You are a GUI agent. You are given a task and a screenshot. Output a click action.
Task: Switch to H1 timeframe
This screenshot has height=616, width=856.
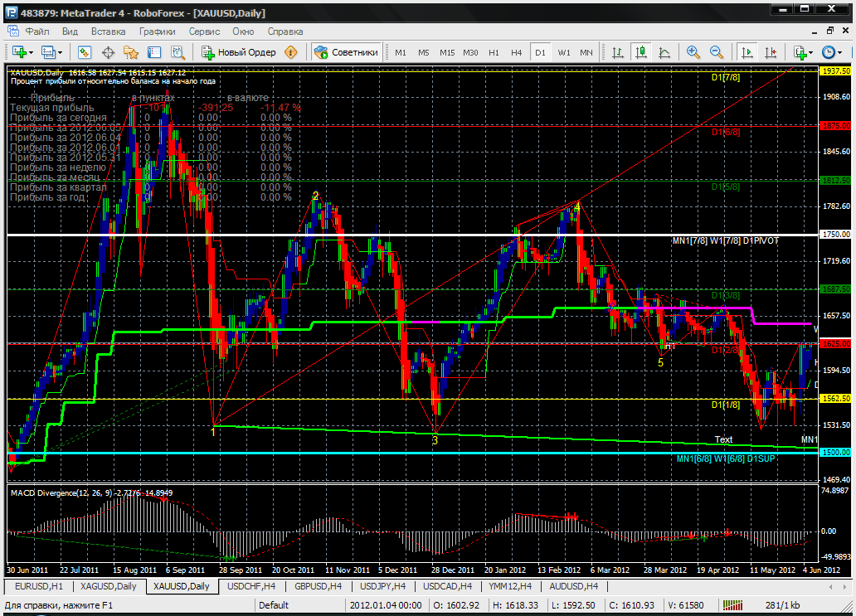pos(494,52)
